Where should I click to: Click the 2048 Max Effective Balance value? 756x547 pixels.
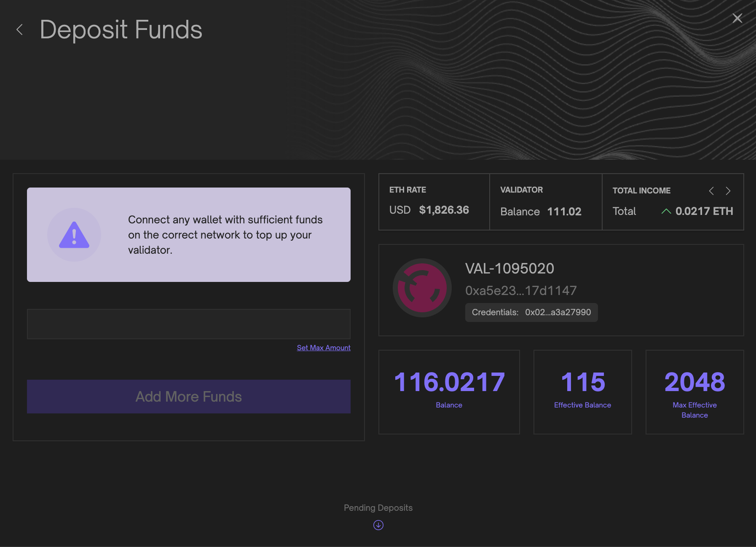(695, 382)
